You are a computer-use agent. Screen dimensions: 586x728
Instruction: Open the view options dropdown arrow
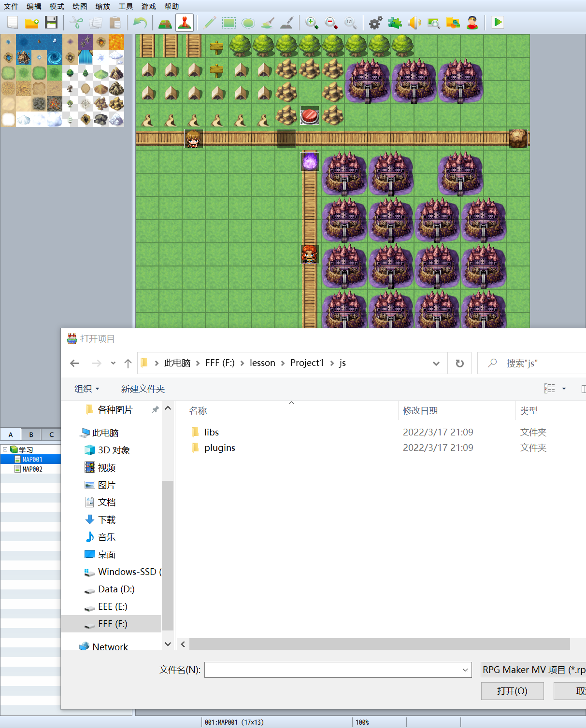pyautogui.click(x=564, y=389)
